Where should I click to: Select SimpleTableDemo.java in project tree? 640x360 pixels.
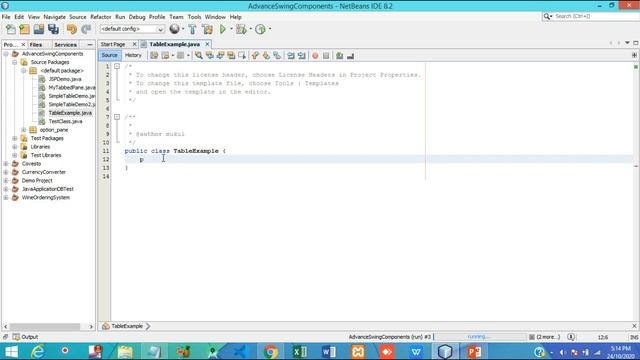click(72, 96)
